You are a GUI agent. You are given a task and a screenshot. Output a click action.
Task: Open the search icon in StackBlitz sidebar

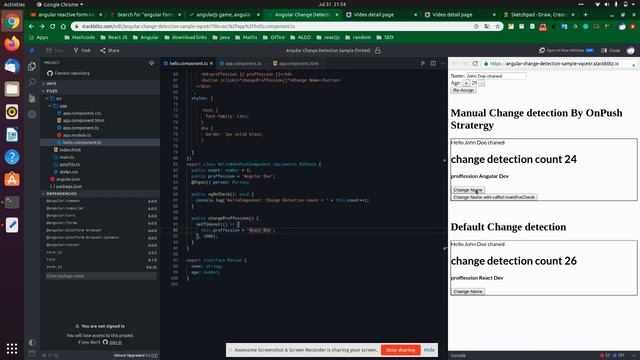32,82
